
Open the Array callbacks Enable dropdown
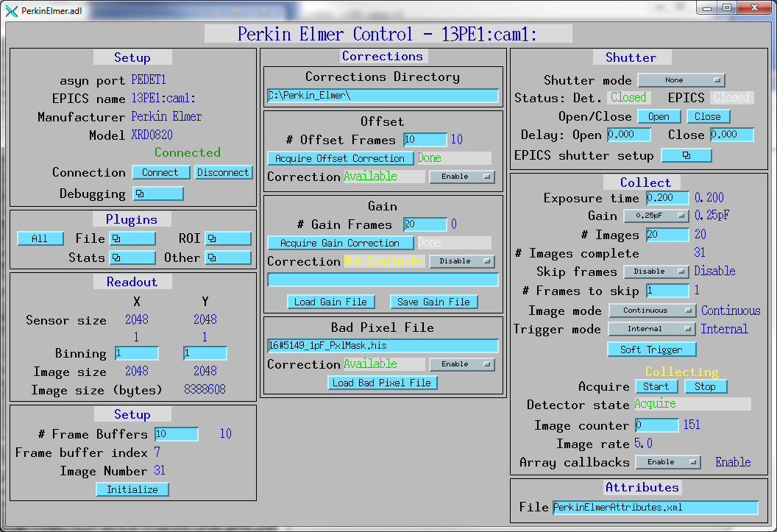coord(667,462)
